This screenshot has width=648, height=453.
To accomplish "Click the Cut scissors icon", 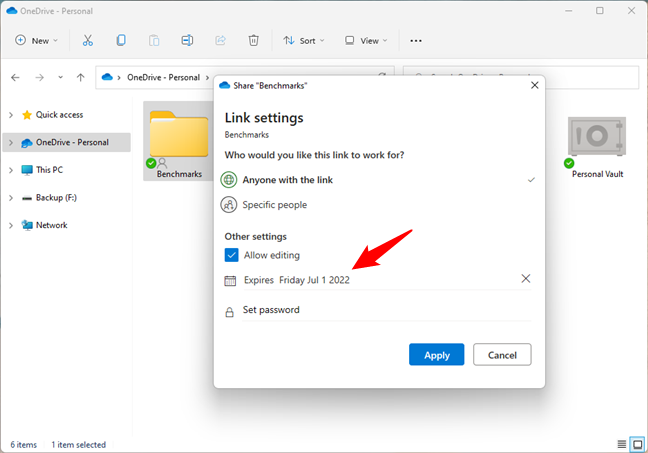I will tap(88, 41).
